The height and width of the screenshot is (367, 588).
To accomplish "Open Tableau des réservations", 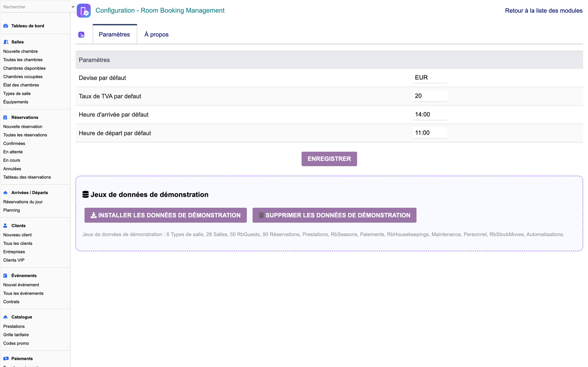I will [x=27, y=177].
